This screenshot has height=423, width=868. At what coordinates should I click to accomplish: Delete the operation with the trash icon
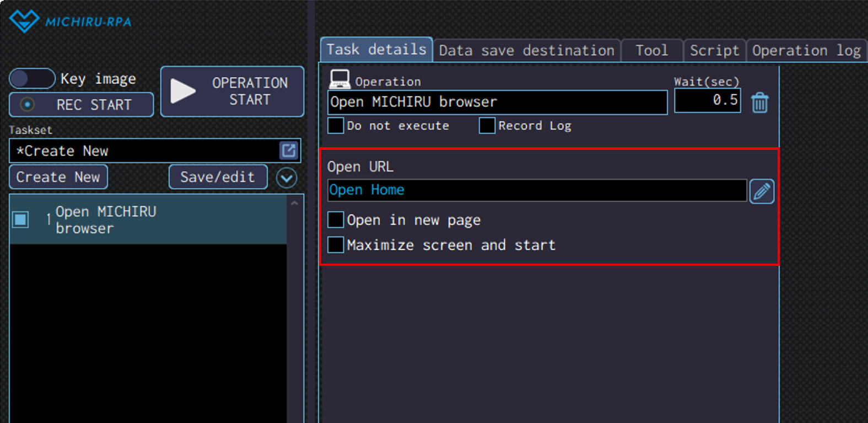coord(759,103)
